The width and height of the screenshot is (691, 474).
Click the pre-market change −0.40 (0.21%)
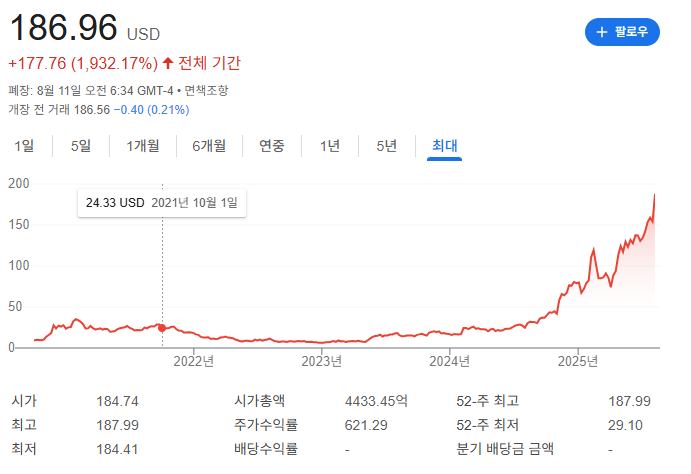click(x=151, y=110)
